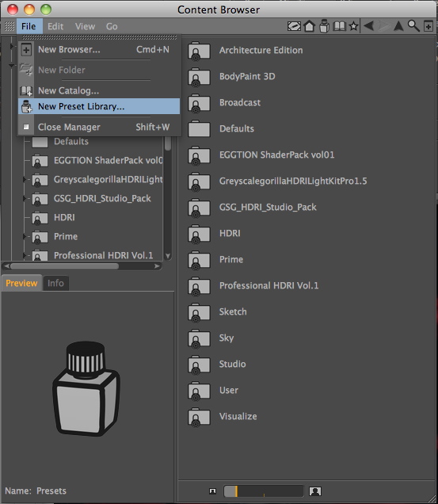The height and width of the screenshot is (504, 438).
Task: Adjust the thumbnail size slider
Action: (x=264, y=491)
